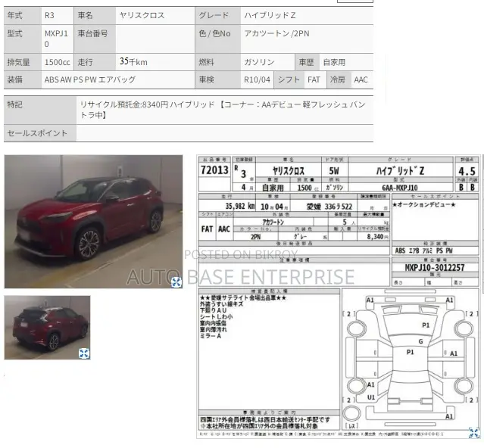Viewport: 484px width, 448px height.
Task: Click the 特記 label cell
Action: pyautogui.click(x=40, y=110)
